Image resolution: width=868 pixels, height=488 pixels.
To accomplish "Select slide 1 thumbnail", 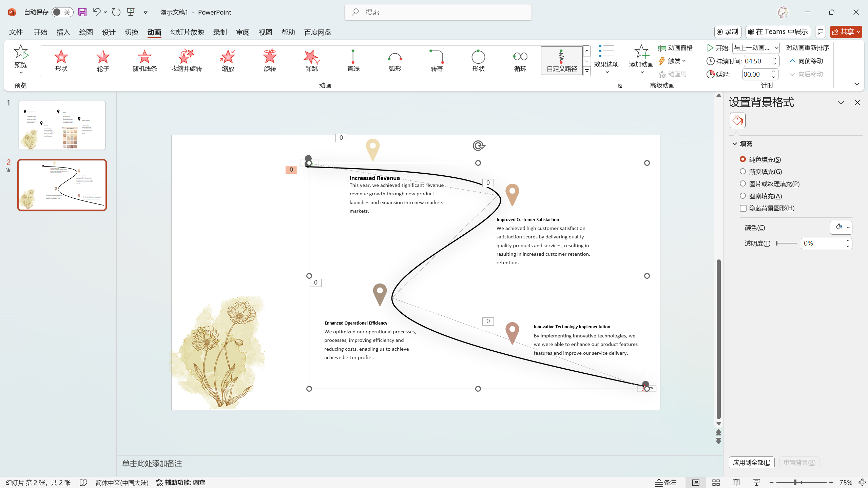I will pos(62,125).
